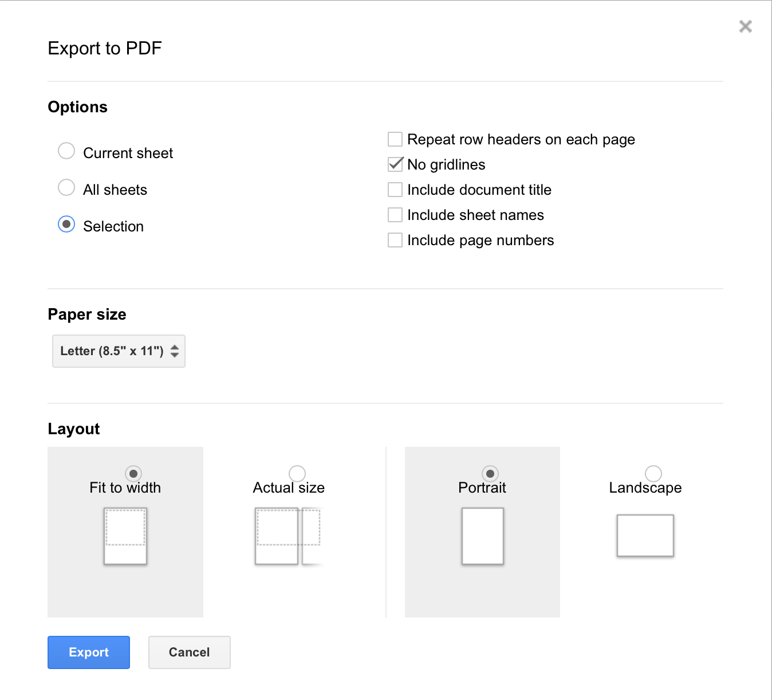Click the Landscape label text
Image resolution: width=772 pixels, height=700 pixels.
coord(645,488)
